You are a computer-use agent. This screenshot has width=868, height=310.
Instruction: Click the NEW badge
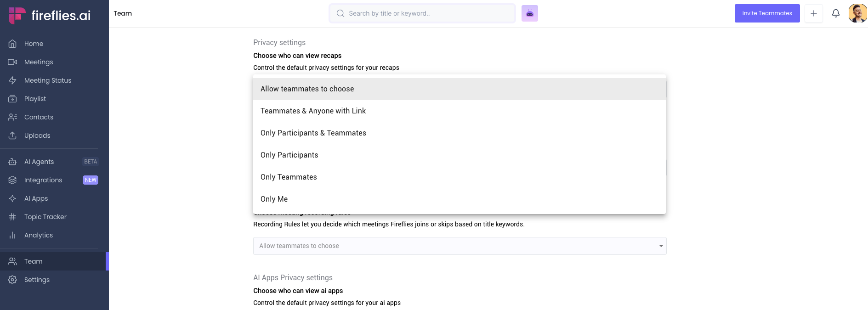tap(91, 180)
